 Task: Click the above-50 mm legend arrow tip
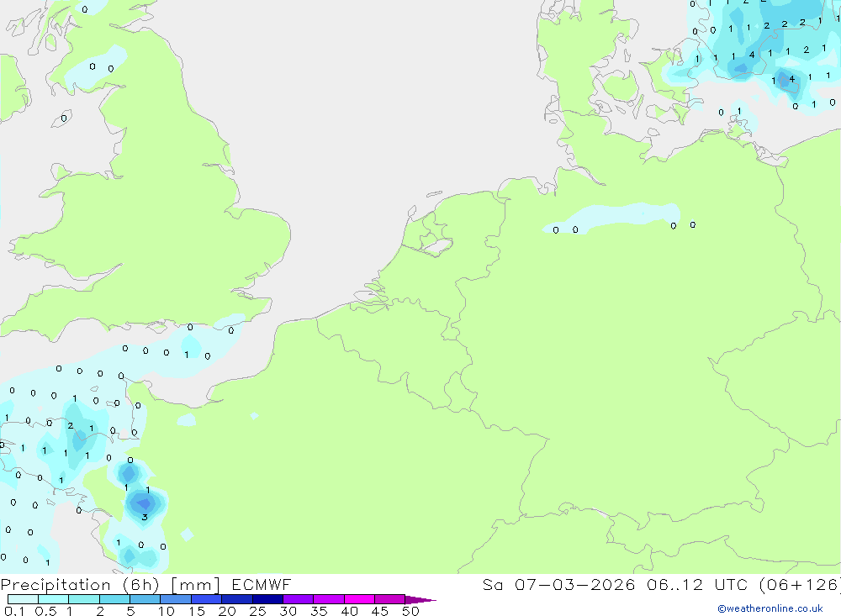420,600
